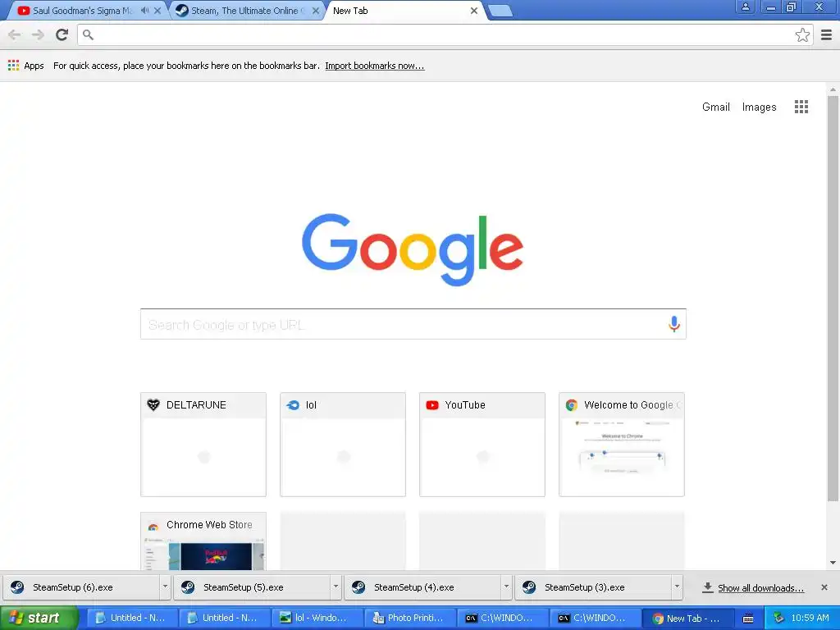Screen dimensions: 840x630
Task: Open SteamSetup (5).exe download
Action: click(x=252, y=587)
